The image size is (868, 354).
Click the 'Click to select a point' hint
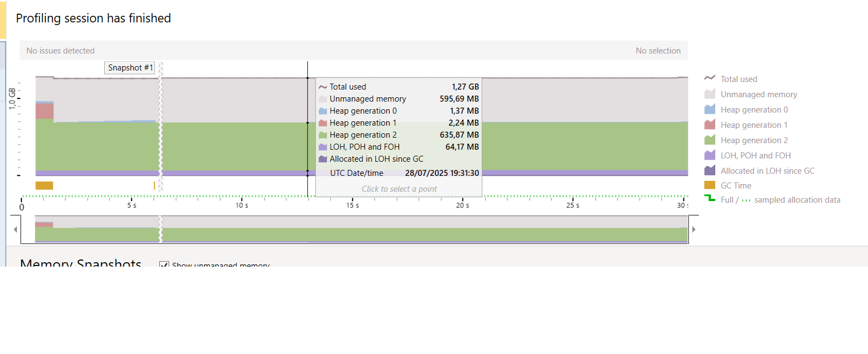tap(399, 189)
